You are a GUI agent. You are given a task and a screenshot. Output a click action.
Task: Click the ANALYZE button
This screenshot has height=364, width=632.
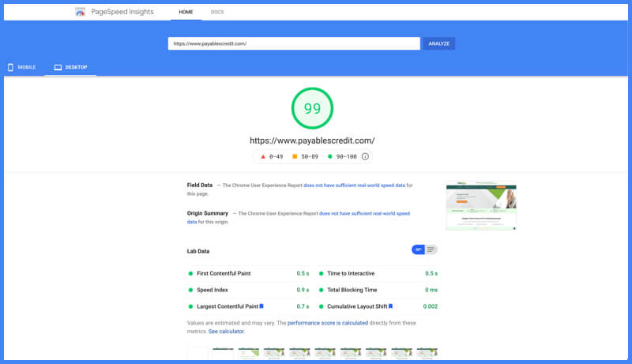tap(438, 43)
